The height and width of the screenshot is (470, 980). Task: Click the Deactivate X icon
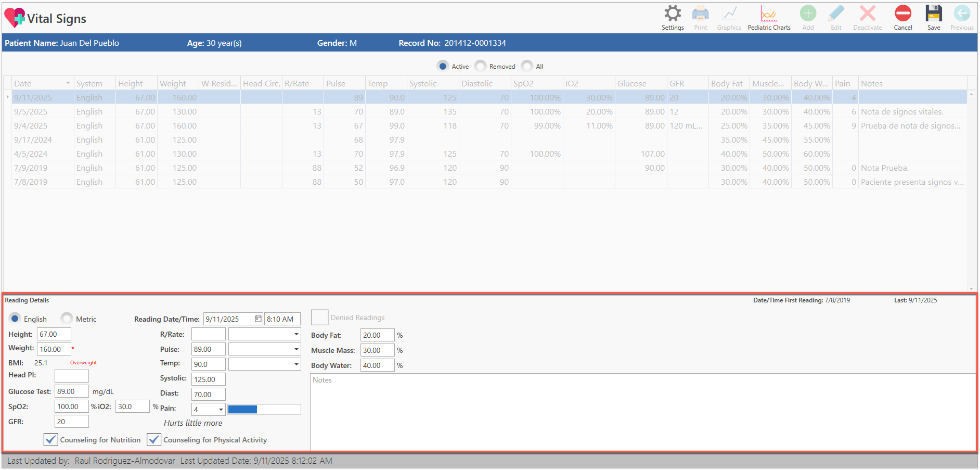(868, 14)
